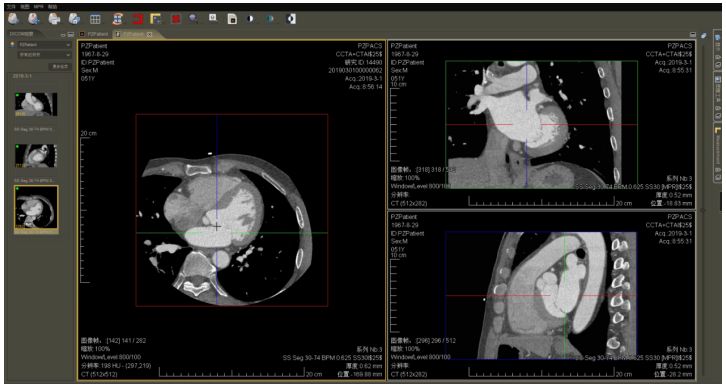Viewport: 726px width, 386px height.
Task: Open the first menu in the menu bar
Action: [x=10, y=7]
